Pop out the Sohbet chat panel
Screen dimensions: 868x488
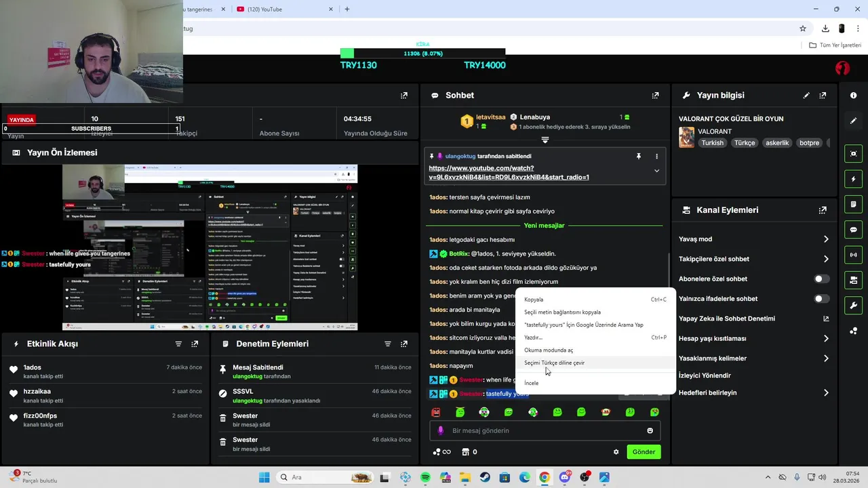click(655, 96)
